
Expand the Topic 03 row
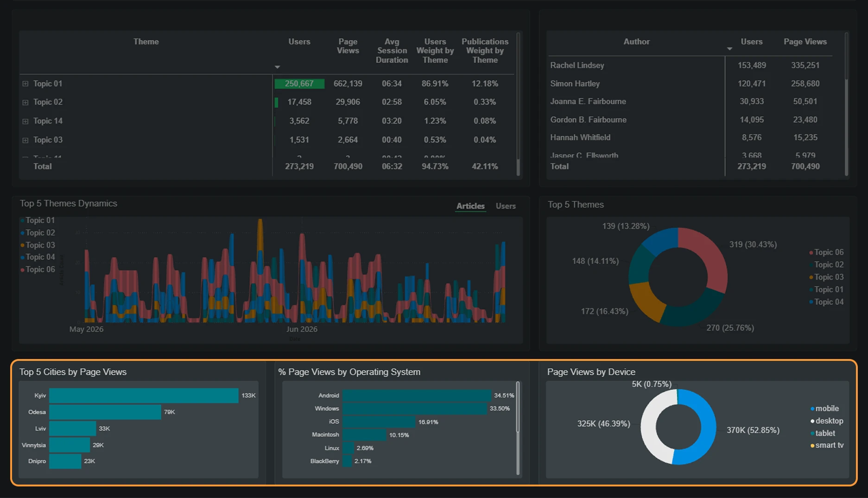pos(25,140)
